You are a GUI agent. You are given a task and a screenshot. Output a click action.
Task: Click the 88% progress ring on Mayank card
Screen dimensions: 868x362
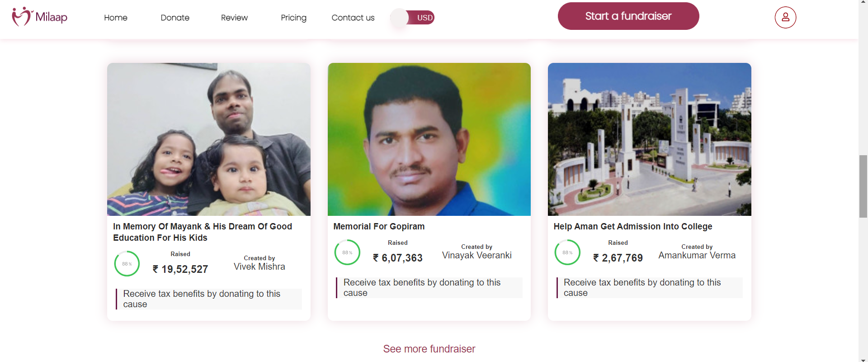127,264
